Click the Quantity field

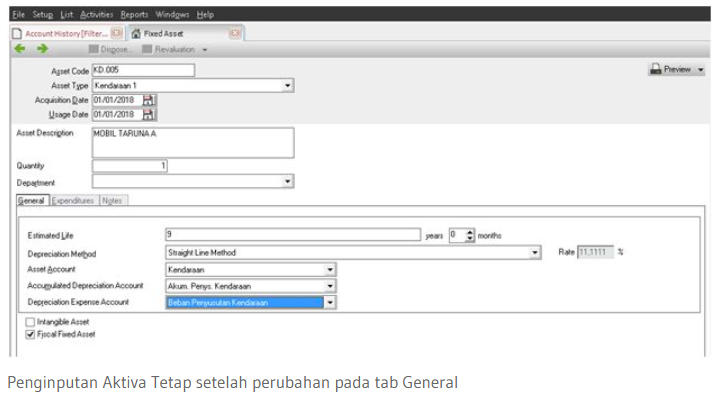(x=130, y=166)
